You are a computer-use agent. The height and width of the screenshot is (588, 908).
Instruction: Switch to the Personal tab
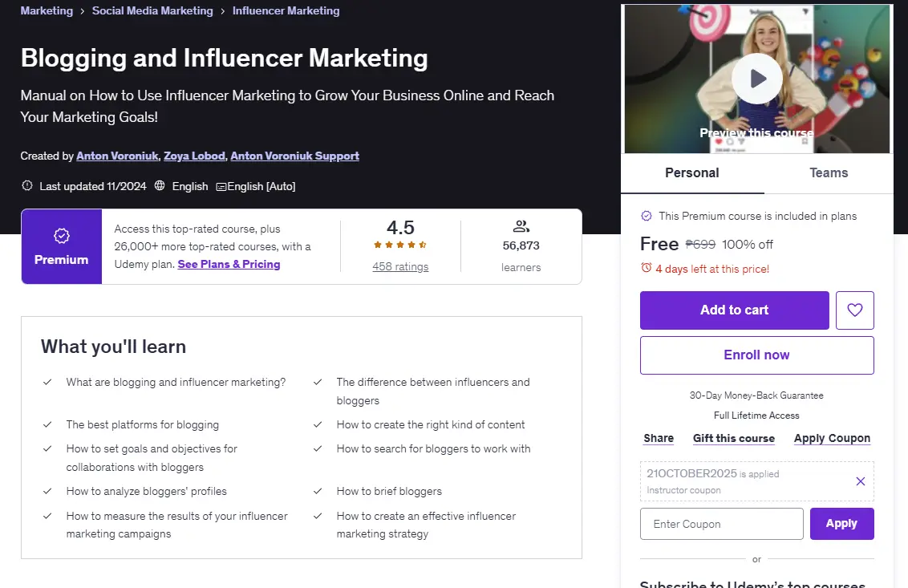pos(692,172)
